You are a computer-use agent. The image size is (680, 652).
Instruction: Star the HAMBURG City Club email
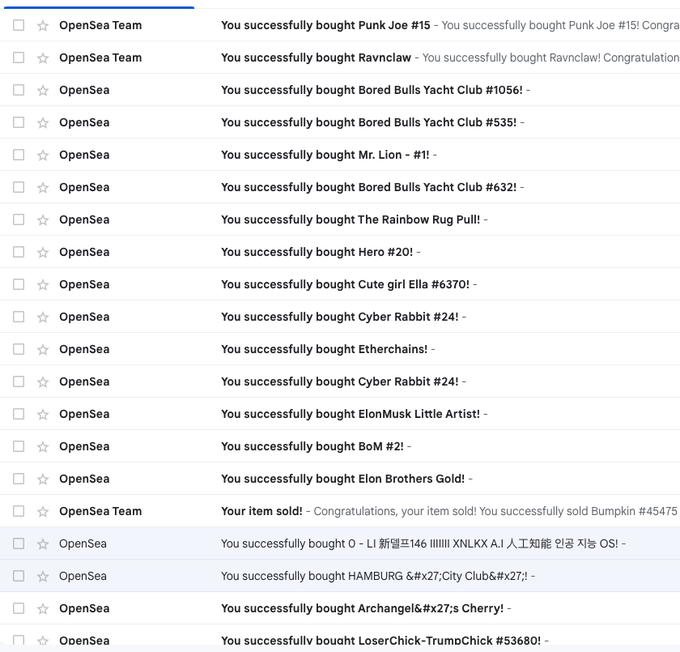[42, 576]
